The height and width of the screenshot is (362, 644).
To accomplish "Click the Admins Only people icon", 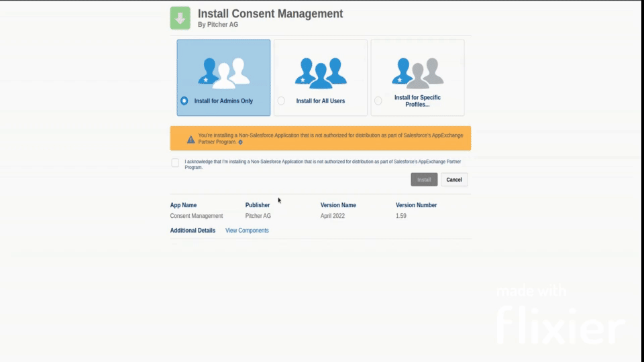I will click(x=223, y=72).
